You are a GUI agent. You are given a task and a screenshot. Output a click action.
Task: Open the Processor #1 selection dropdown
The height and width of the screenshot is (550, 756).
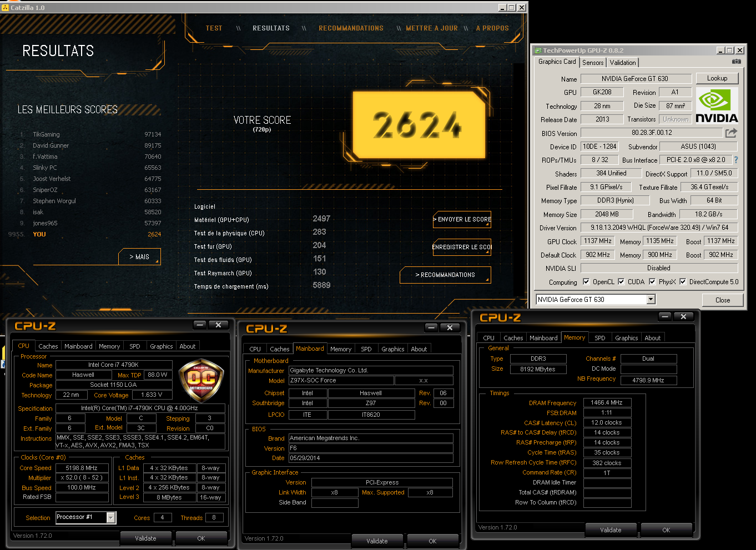pyautogui.click(x=111, y=517)
